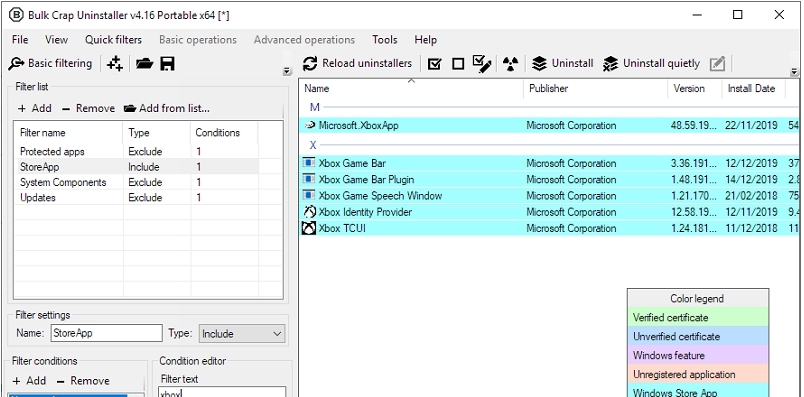Click the Filter name column header
The image size is (804, 397).
point(68,132)
